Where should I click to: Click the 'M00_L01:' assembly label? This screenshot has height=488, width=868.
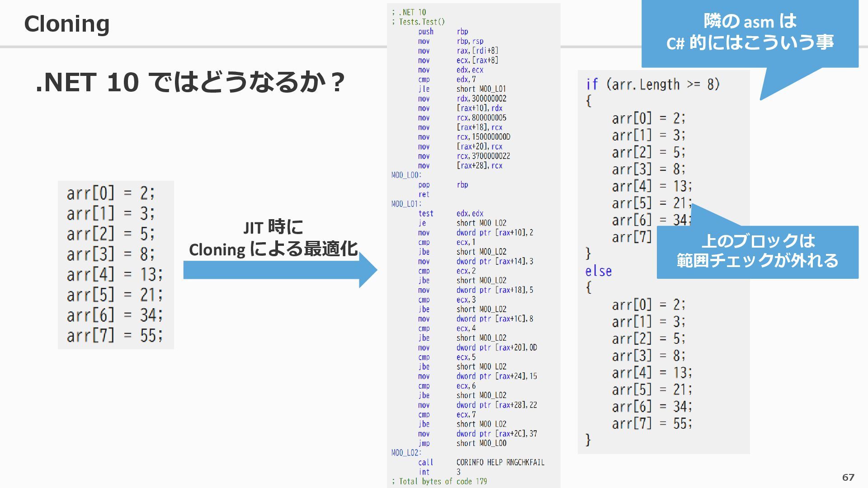pos(406,204)
